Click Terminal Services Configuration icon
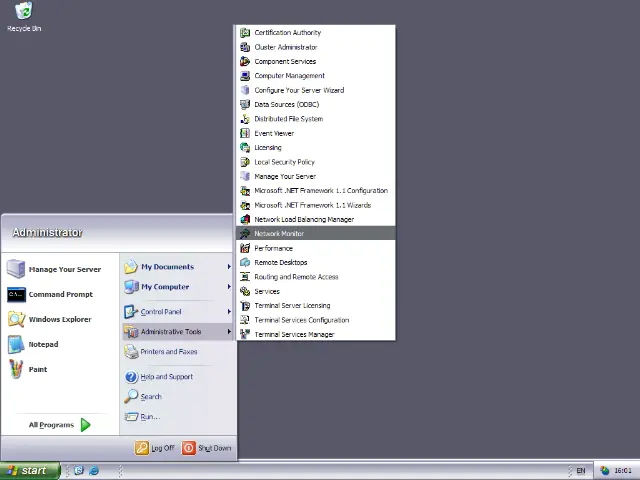The image size is (640, 480). pyautogui.click(x=245, y=320)
